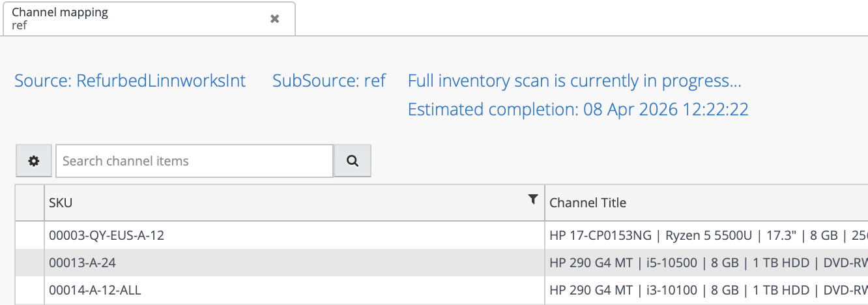Click the Full inventory scan progress message
The height and width of the screenshot is (305, 868).
pos(575,81)
